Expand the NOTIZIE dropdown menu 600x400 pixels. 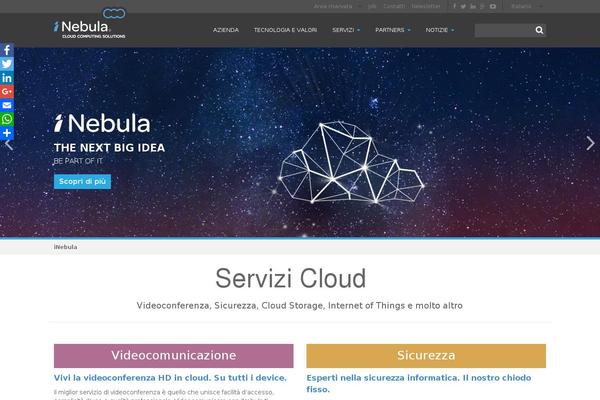click(x=440, y=30)
